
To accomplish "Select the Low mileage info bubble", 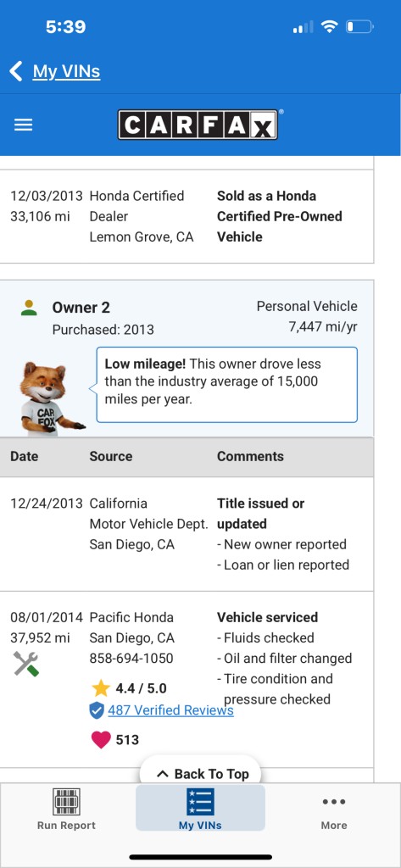I will tap(227, 385).
